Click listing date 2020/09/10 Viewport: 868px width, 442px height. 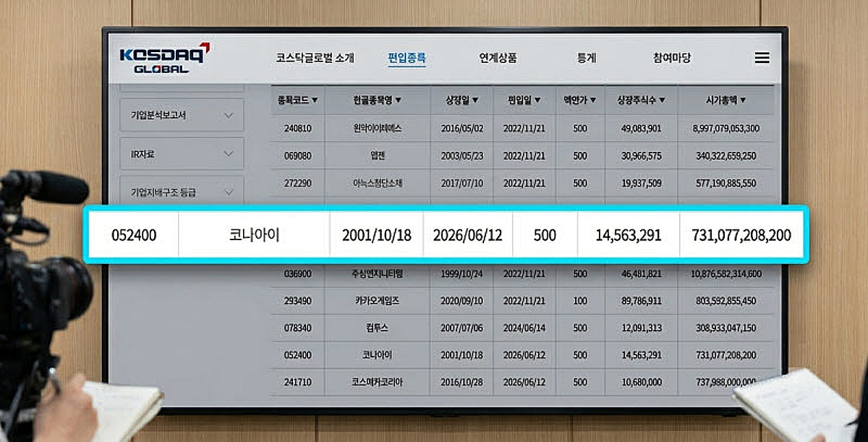coord(462,300)
